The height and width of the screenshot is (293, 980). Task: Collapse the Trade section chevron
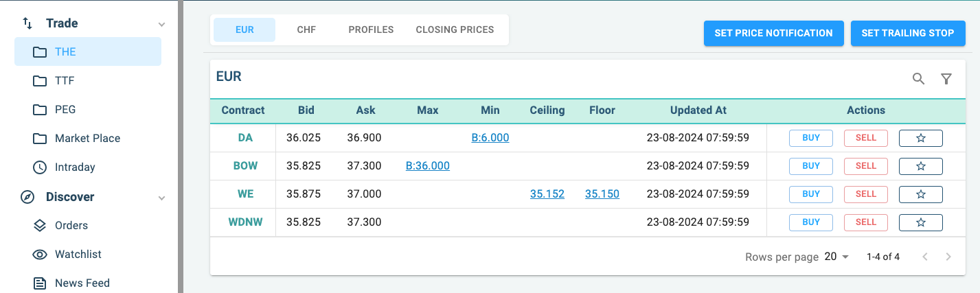click(x=161, y=24)
